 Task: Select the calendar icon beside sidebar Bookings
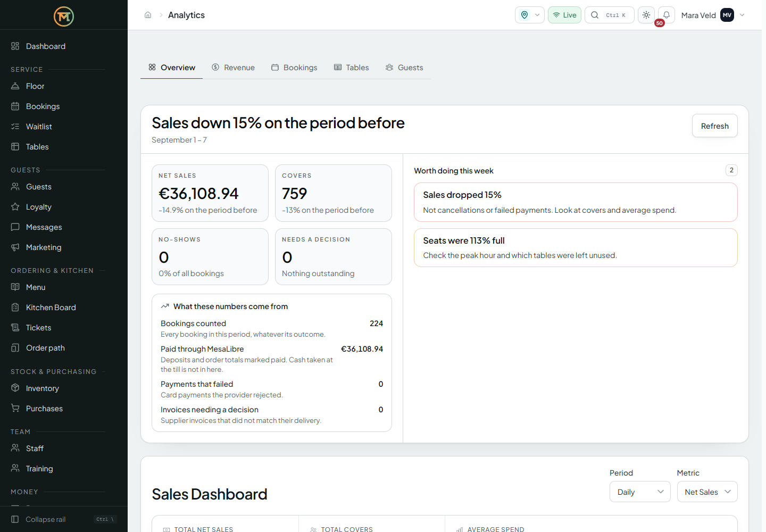[15, 106]
